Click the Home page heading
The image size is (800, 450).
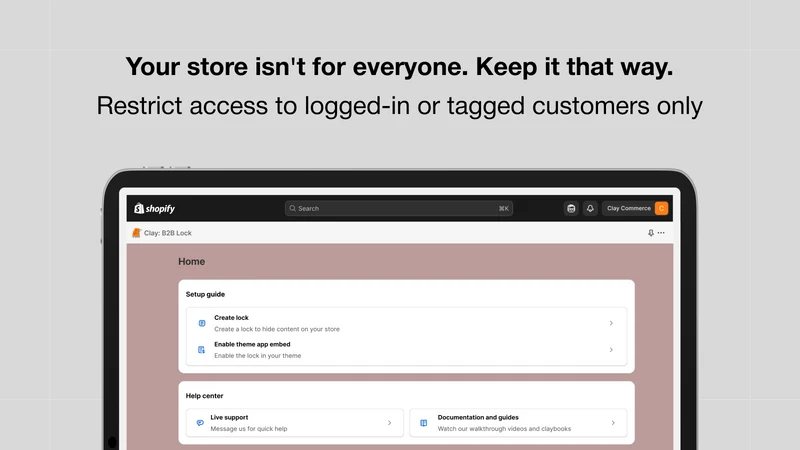pyautogui.click(x=191, y=261)
